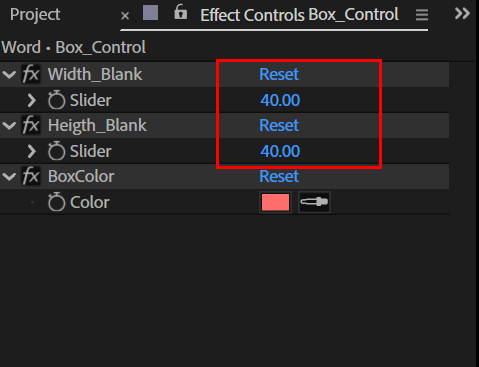Toggle the fx switch for Heigth_Blank effect

click(31, 125)
